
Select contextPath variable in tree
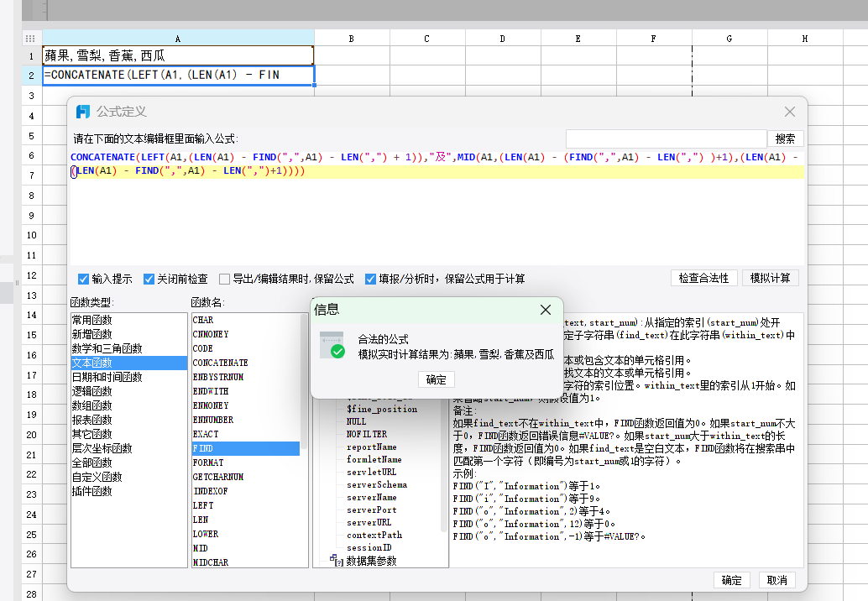(374, 536)
